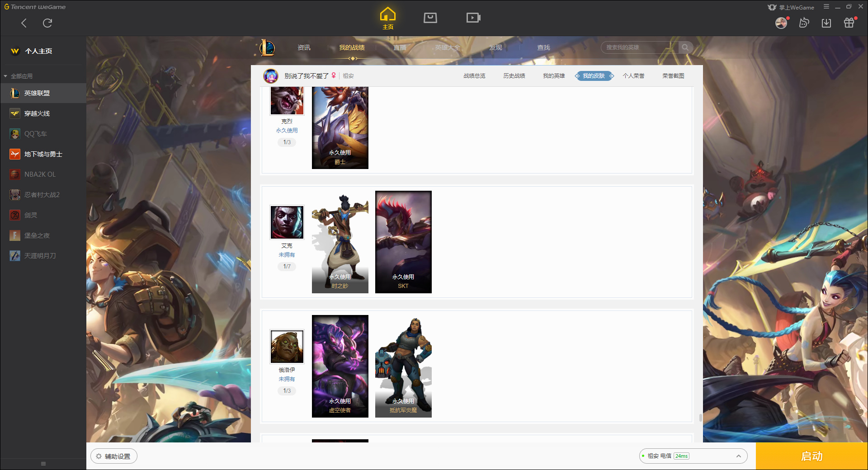Focus the 搜索我的英雄 search field
Screen dimensions: 868x470
(x=640, y=47)
